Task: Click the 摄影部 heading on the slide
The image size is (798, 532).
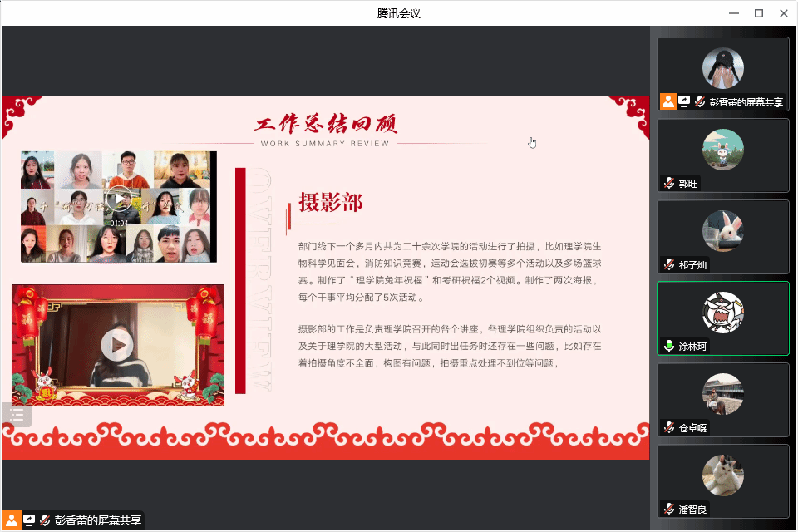Action: coord(331,203)
